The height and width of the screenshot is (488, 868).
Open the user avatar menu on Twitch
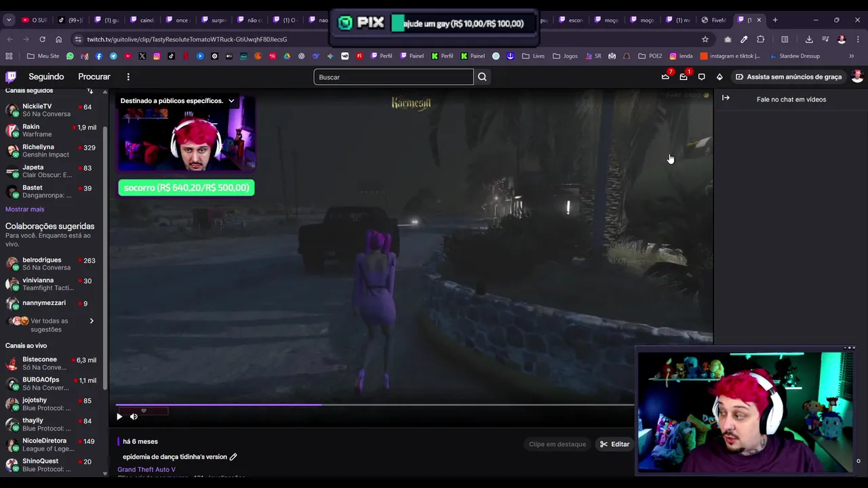click(x=857, y=77)
